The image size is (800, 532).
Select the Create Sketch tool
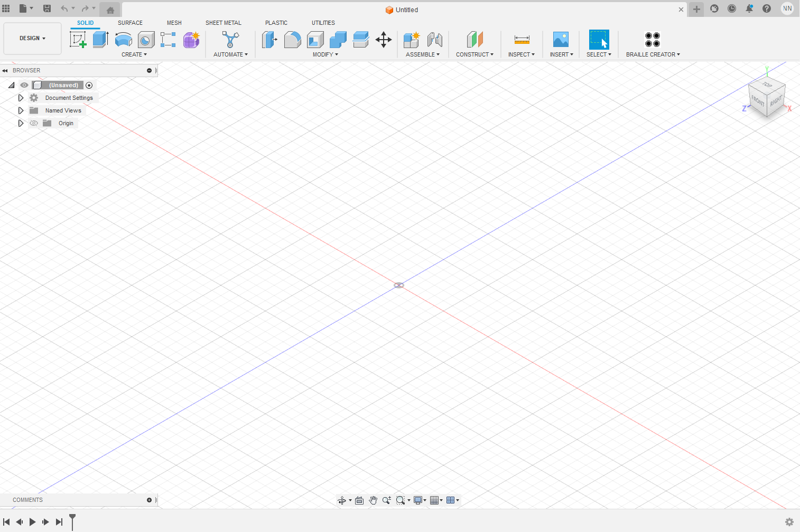[x=79, y=40]
